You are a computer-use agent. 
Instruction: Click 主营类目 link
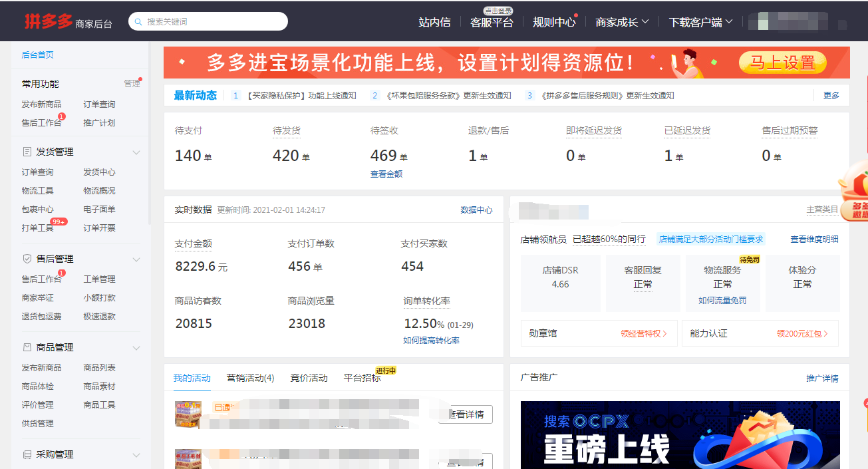point(822,210)
